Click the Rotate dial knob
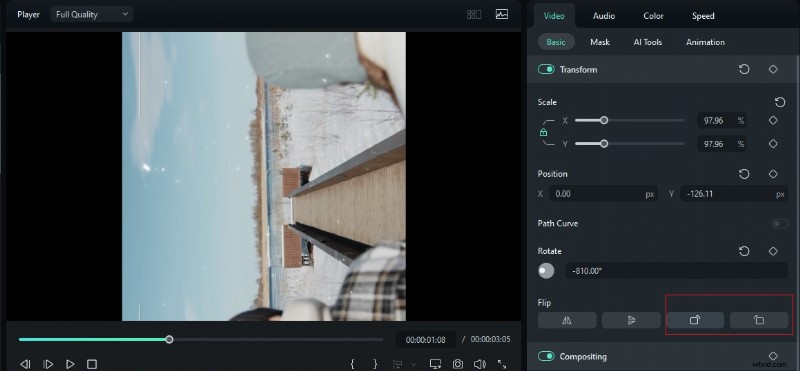Image resolution: width=800 pixels, height=371 pixels. [x=546, y=271]
